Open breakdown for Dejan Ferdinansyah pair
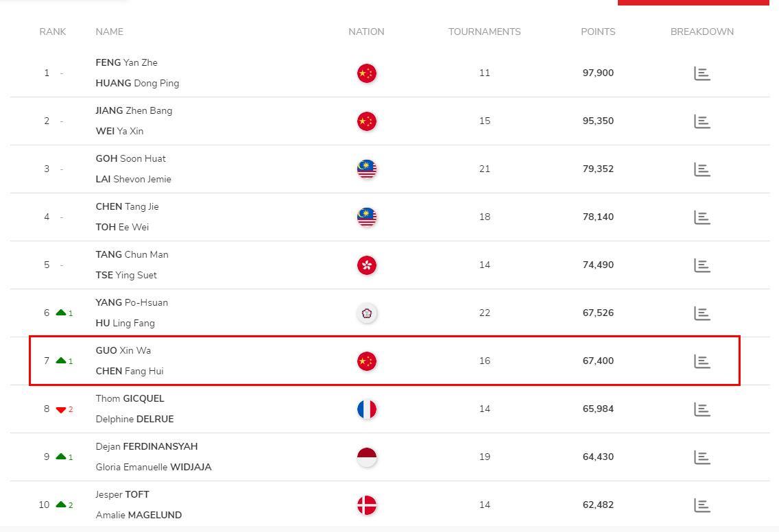Image resolution: width=779 pixels, height=532 pixels. (x=702, y=457)
